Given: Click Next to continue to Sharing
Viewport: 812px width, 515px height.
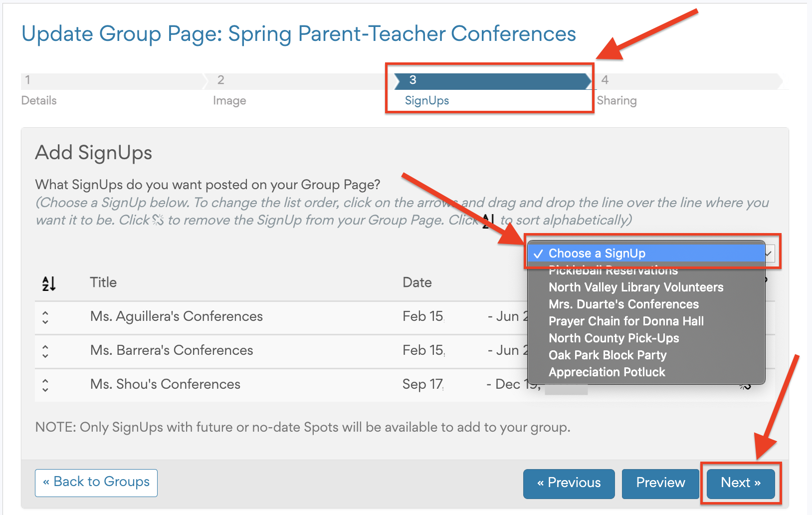Looking at the screenshot, I should [x=740, y=483].
